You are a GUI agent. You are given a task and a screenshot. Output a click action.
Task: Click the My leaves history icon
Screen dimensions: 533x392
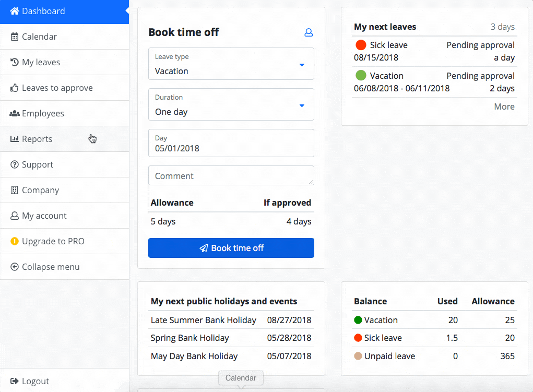tap(15, 62)
